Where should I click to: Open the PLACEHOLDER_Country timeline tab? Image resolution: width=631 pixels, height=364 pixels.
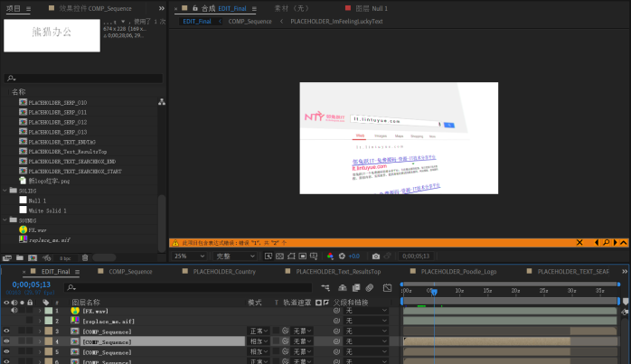(x=224, y=271)
